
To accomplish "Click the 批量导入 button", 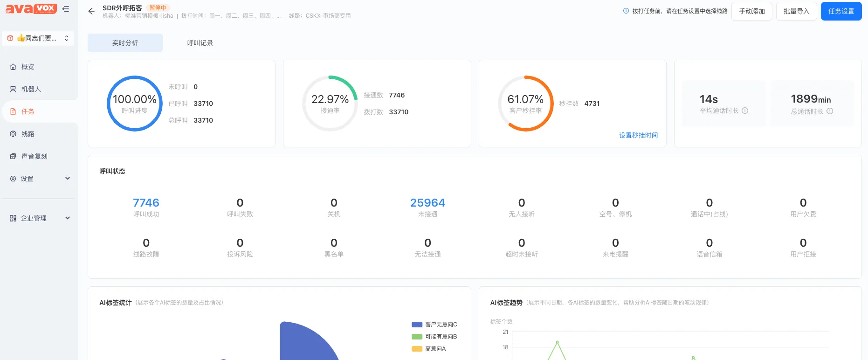I will 796,11.
